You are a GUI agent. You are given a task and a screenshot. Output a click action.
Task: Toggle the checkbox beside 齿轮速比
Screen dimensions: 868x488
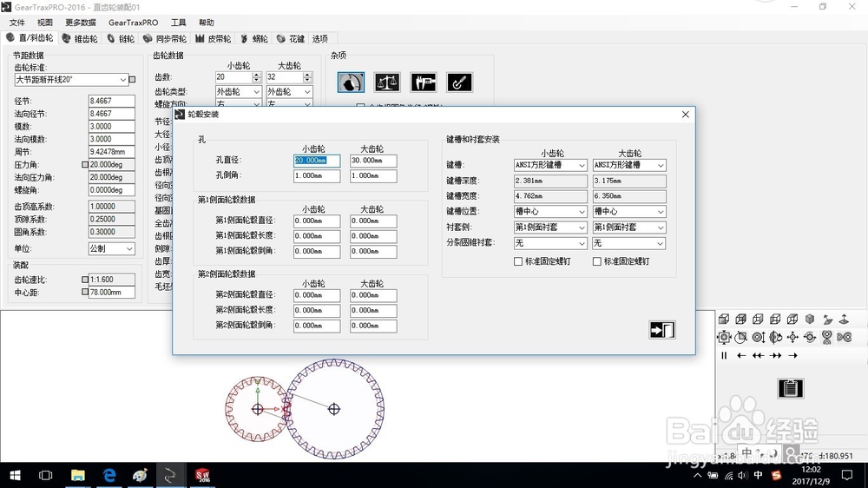(x=85, y=280)
